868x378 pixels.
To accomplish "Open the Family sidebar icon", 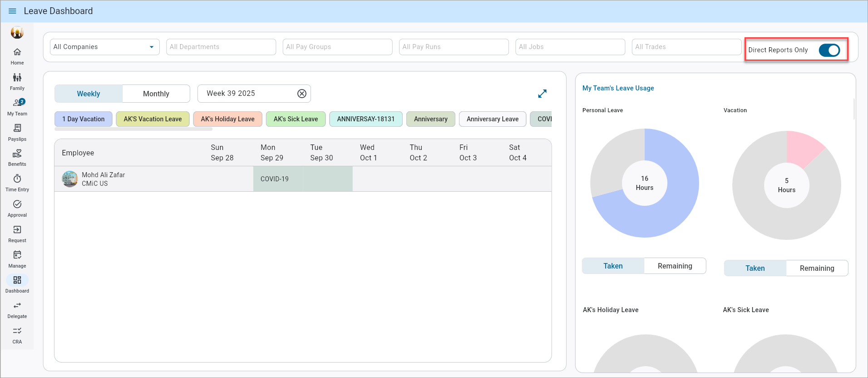I will pos(17,78).
